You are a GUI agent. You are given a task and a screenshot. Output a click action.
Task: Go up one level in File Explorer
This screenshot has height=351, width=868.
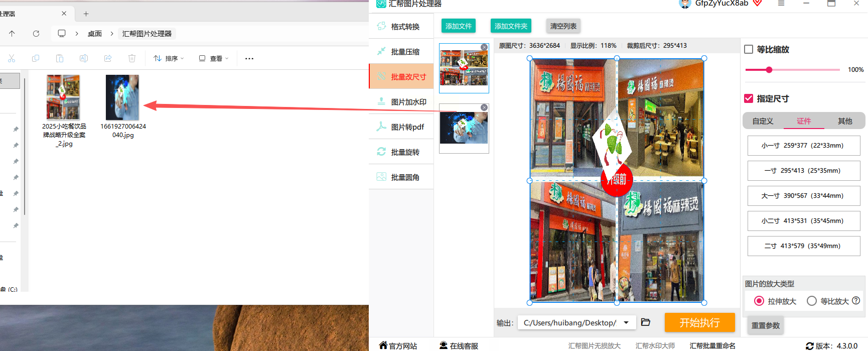pos(12,33)
